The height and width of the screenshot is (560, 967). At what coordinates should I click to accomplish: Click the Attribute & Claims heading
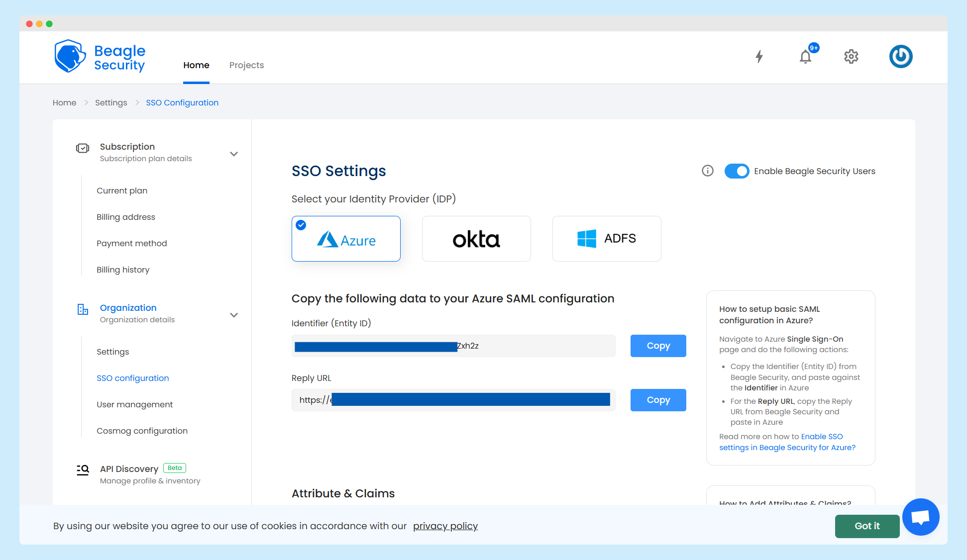[x=343, y=493]
